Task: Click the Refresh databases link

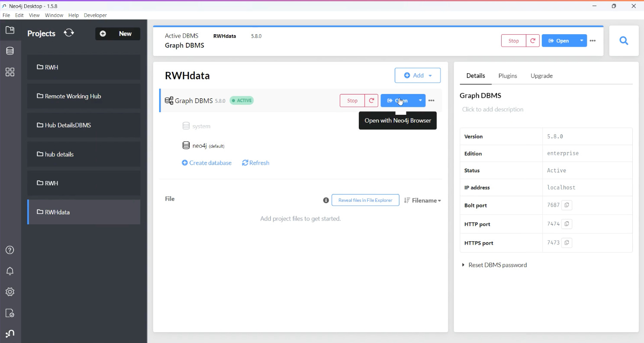Action: [256, 163]
